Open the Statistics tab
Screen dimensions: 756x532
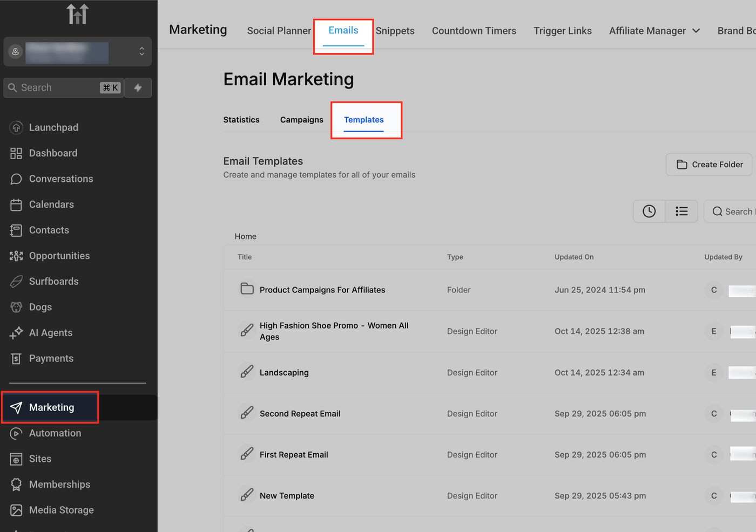(x=241, y=120)
